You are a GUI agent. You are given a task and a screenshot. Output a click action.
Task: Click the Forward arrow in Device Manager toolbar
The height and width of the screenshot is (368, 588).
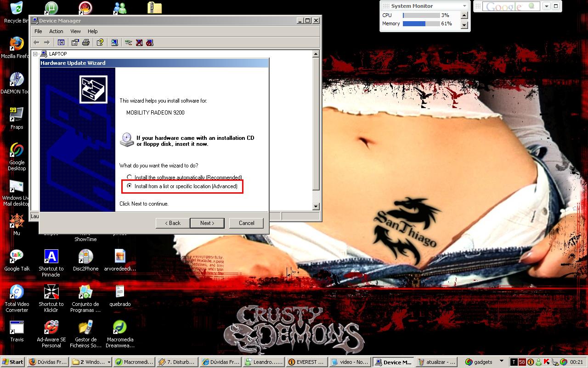46,42
